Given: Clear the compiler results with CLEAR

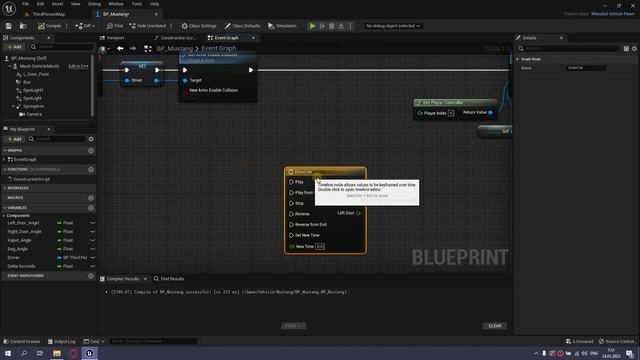Looking at the screenshot, I should [495, 326].
